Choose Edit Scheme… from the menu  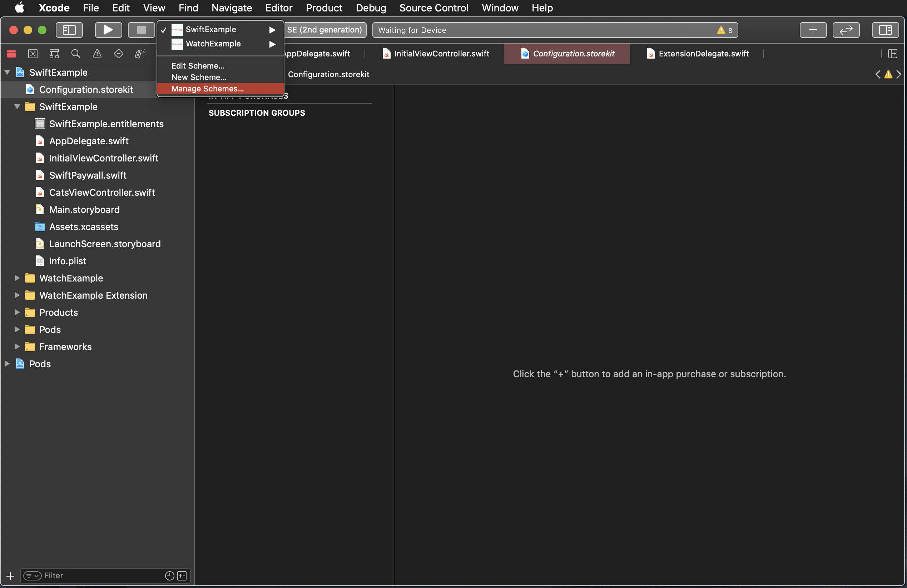pos(198,65)
